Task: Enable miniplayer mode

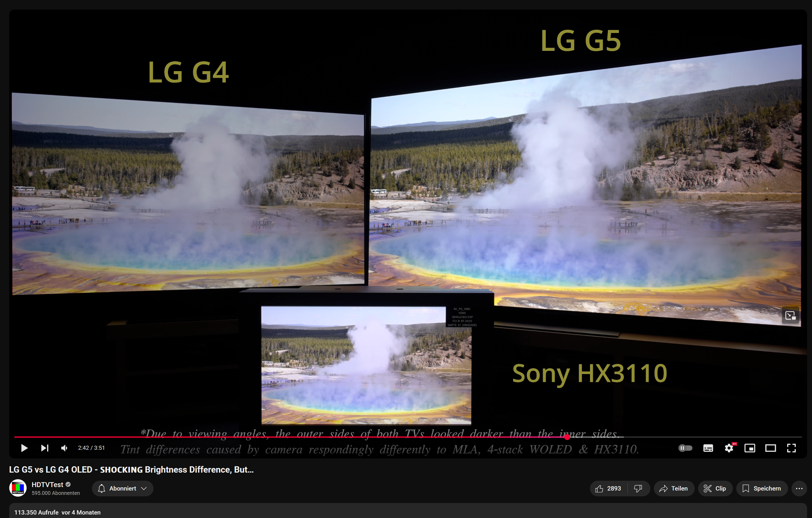Action: click(750, 448)
